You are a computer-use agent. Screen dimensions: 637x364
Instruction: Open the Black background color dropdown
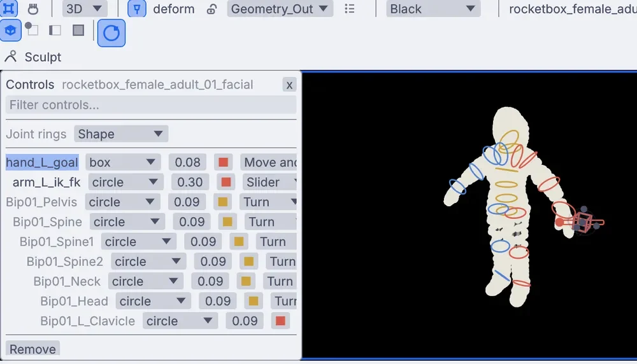tap(433, 8)
